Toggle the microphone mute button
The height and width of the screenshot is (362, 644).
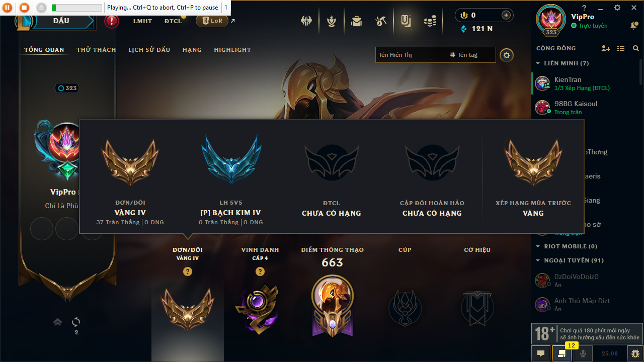pyautogui.click(x=583, y=353)
